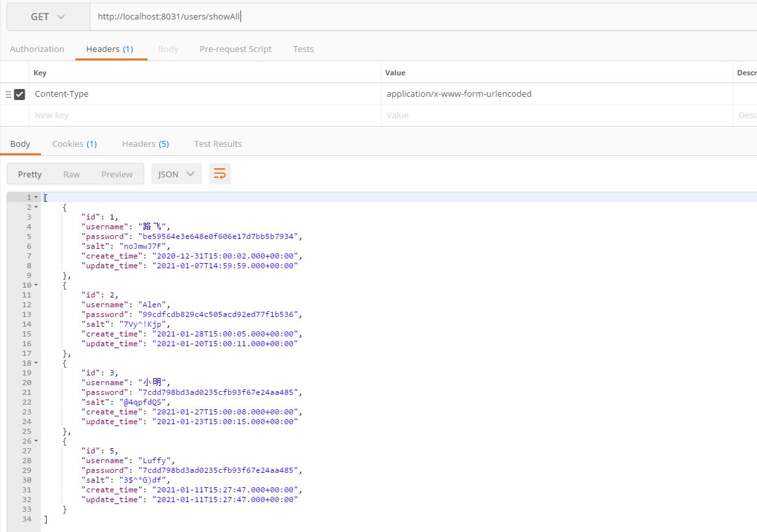Grab the Content-Type row drag handle
Image resolution: width=757 pixels, height=532 pixels.
[x=8, y=94]
